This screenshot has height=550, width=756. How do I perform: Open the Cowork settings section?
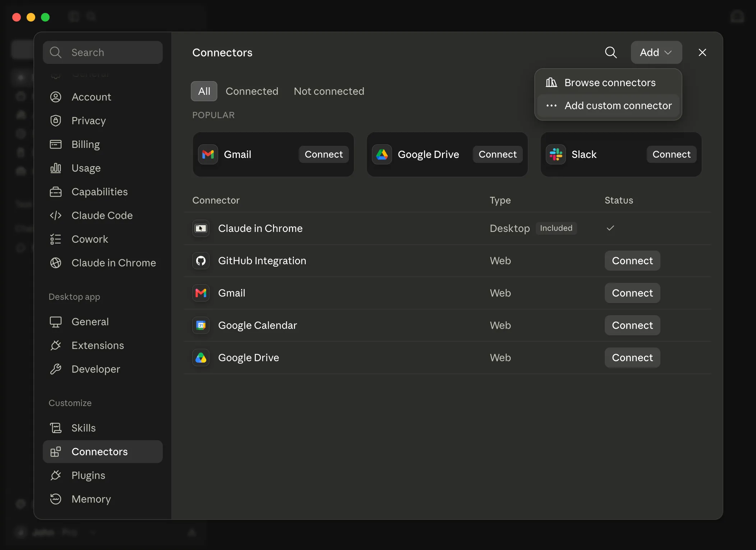click(x=103, y=239)
